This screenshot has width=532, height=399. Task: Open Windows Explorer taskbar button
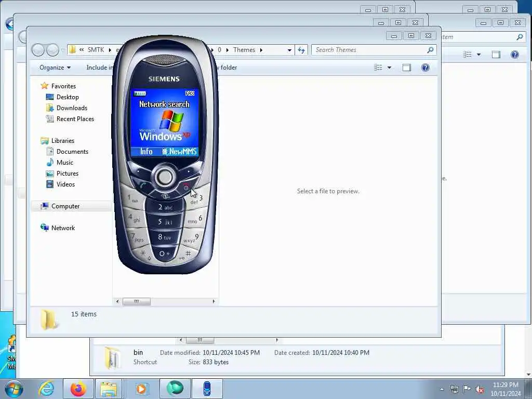[109, 389]
